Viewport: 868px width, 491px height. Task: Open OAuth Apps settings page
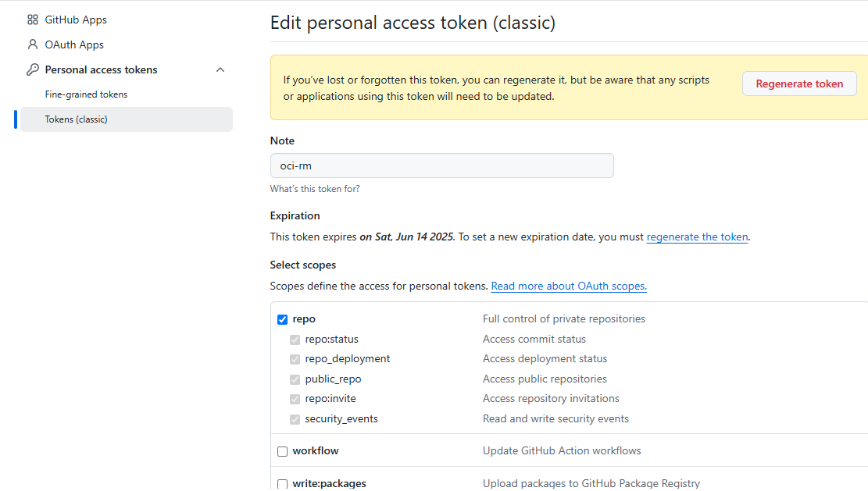74,44
